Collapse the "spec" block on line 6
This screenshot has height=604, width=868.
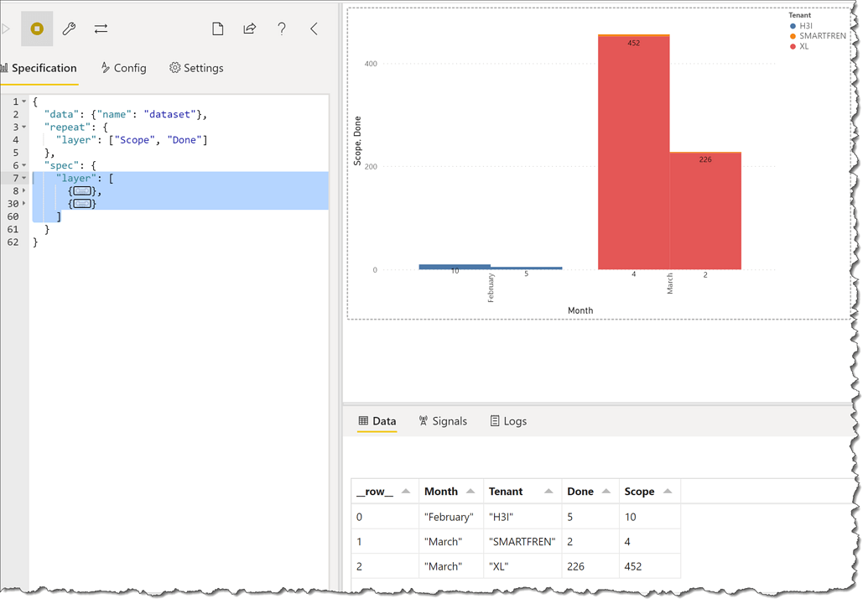coord(24,166)
